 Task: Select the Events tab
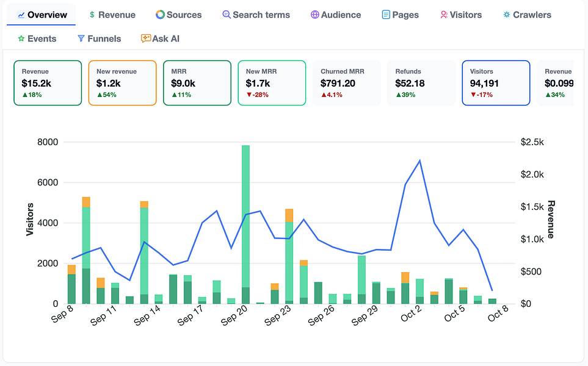(37, 38)
